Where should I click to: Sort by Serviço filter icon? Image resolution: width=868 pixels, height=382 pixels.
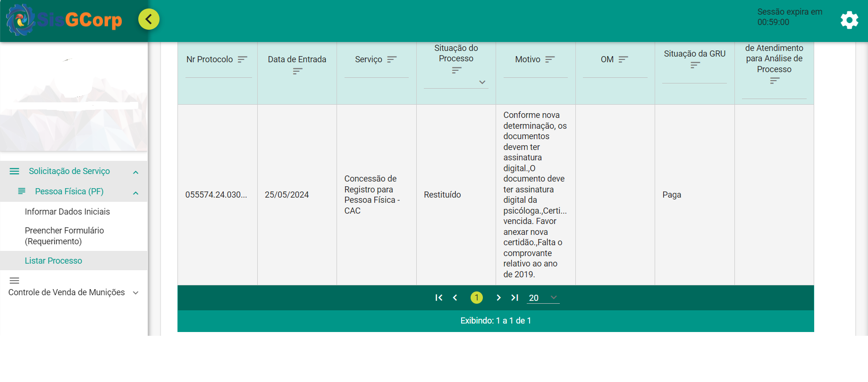(x=392, y=59)
